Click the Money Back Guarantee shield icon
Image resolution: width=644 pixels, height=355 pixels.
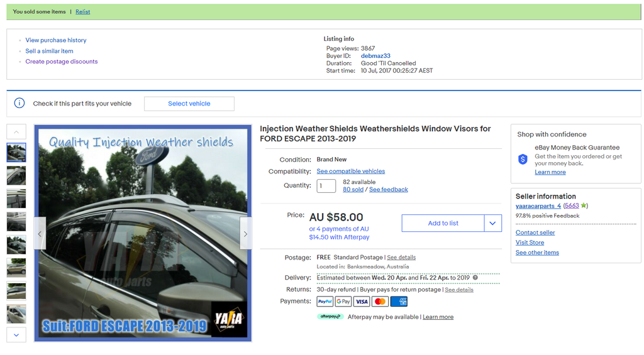click(523, 159)
